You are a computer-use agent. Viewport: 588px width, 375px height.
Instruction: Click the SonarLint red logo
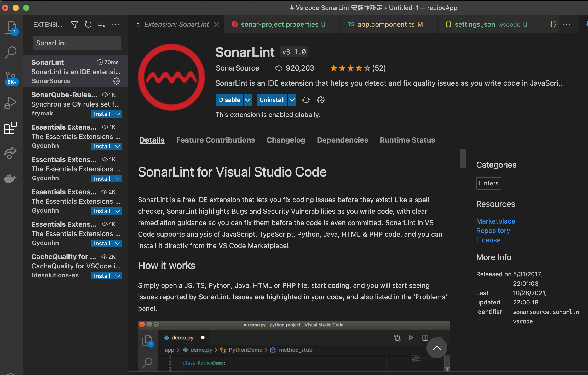pyautogui.click(x=171, y=77)
